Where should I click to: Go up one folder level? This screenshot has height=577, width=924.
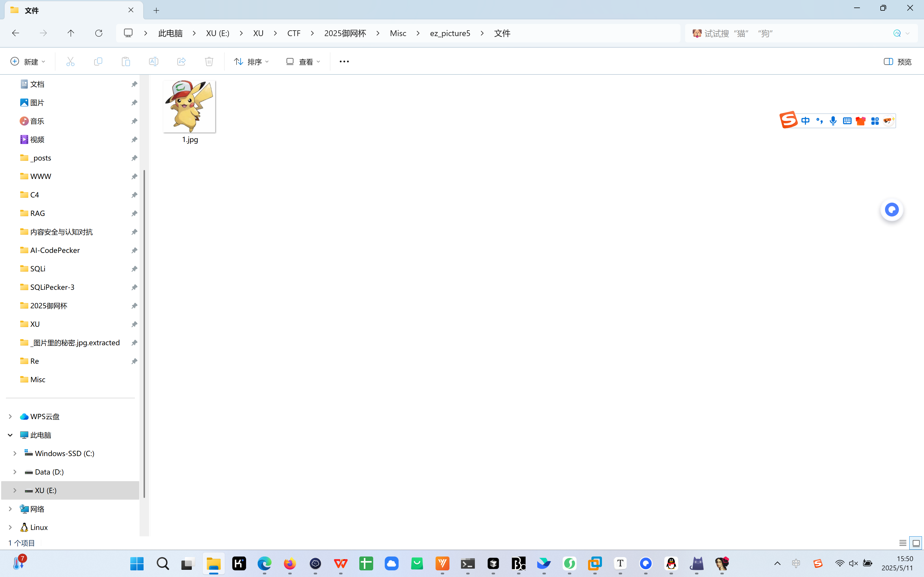(71, 33)
